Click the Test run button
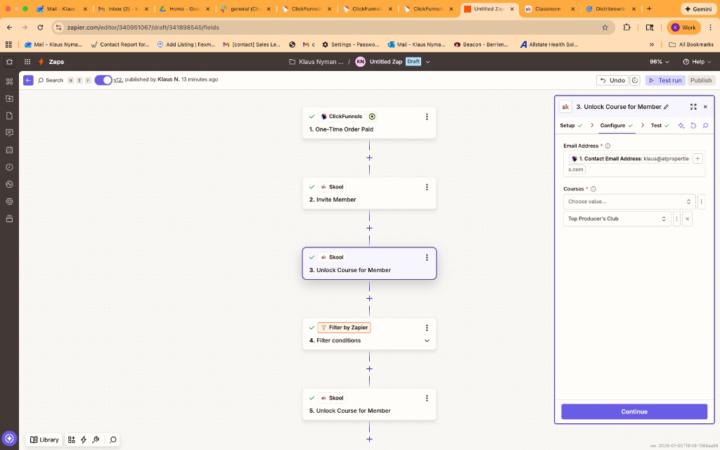This screenshot has height=450, width=720. 665,80
